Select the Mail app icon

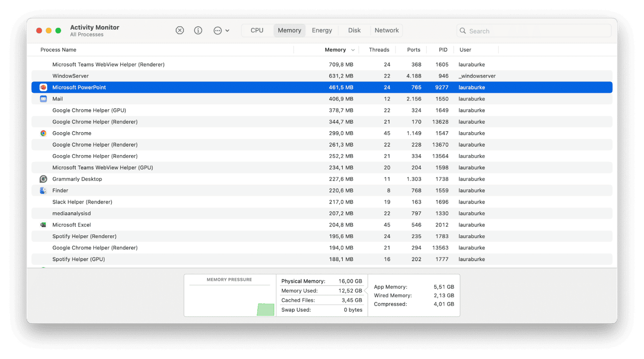click(x=43, y=99)
